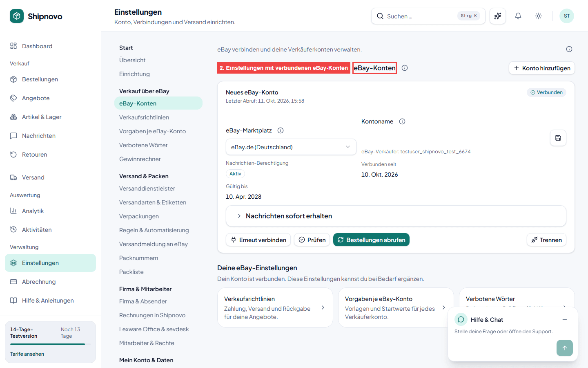Open Vorgaben je eBay-Konto card
This screenshot has height=368, width=588.
click(x=396, y=307)
